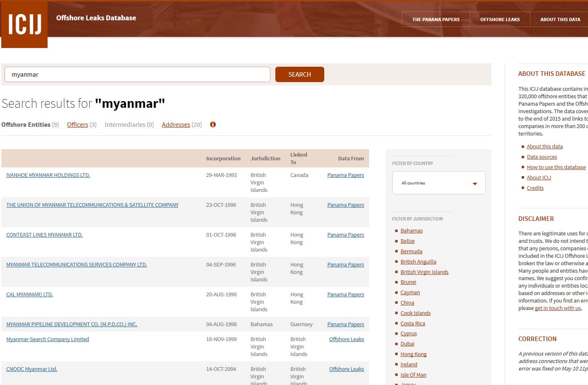Click the get in touch with us link

558,308
